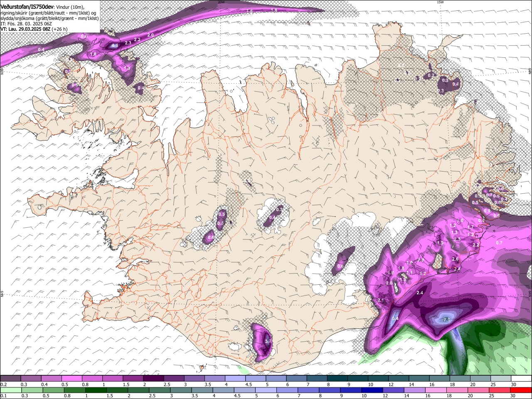532x399 pixels.
Task: Select the bright magenta 0.5 snow legend swatch
Action: pyautogui.click(x=71, y=378)
